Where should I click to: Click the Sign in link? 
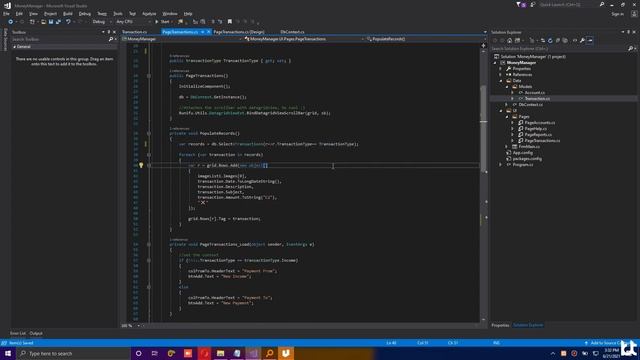[x=618, y=14]
